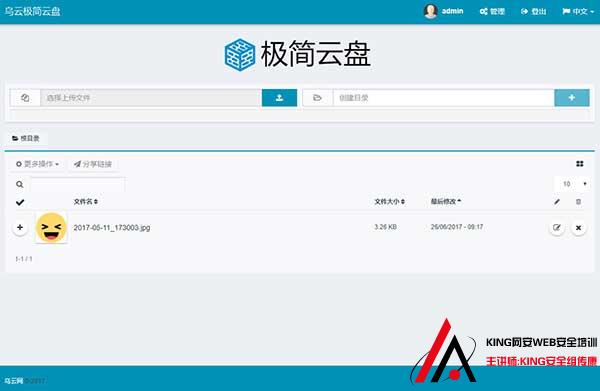Sort by 文件名 column header

86,202
